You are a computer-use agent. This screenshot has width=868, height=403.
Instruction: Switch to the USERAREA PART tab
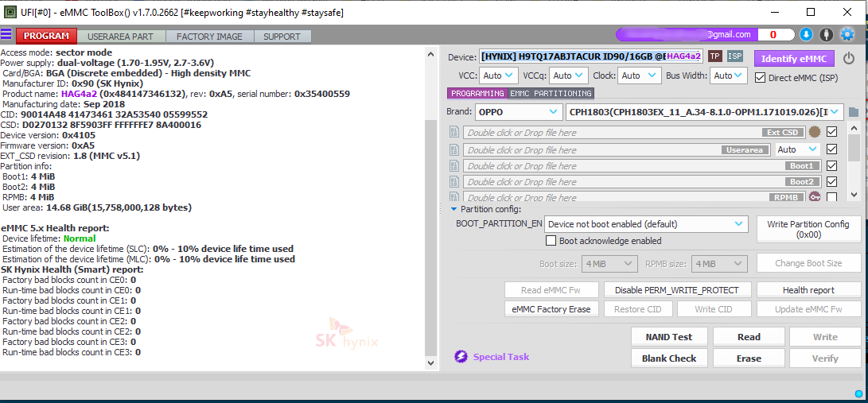[x=120, y=37]
